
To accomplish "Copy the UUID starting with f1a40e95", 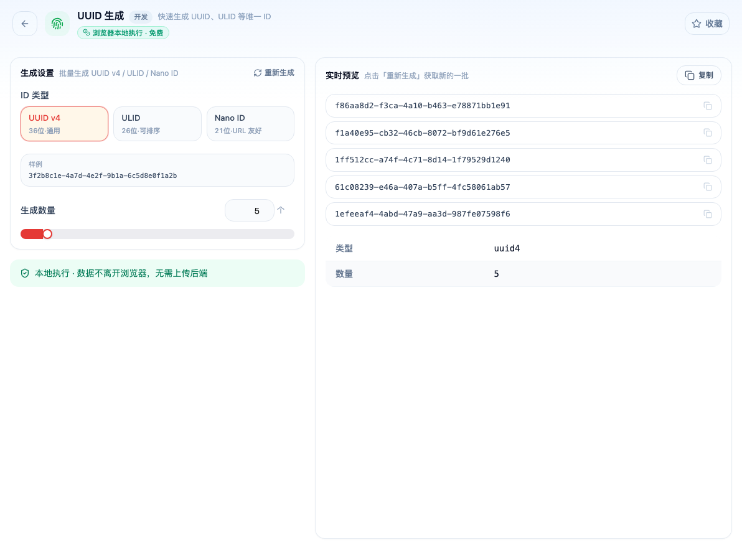I will pos(708,133).
